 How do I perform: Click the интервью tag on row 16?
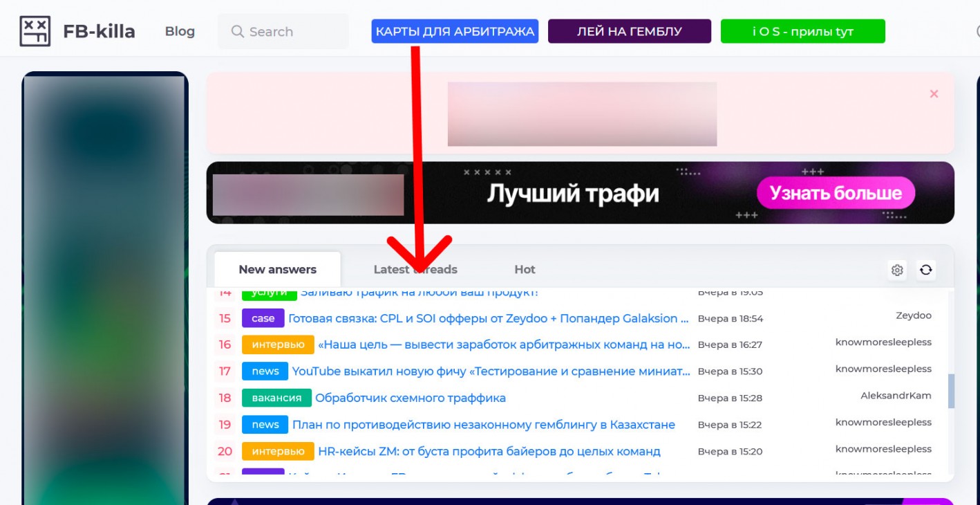coord(278,345)
